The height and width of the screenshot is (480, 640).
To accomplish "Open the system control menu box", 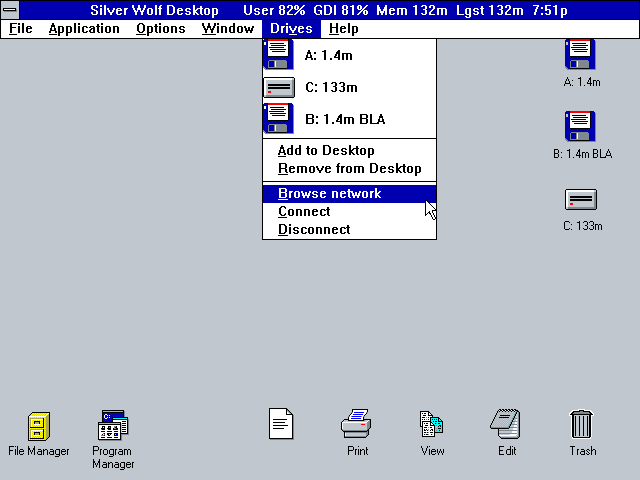I will [x=11, y=10].
